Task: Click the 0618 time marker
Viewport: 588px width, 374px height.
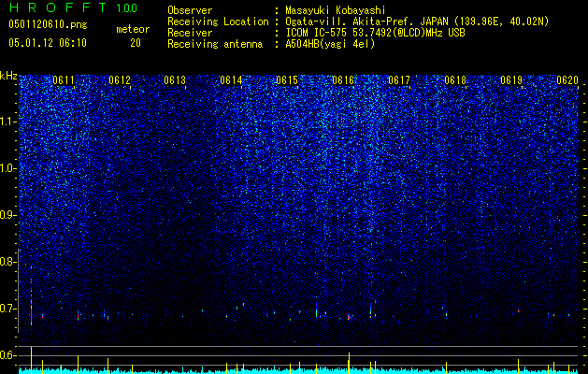Action: coord(455,80)
